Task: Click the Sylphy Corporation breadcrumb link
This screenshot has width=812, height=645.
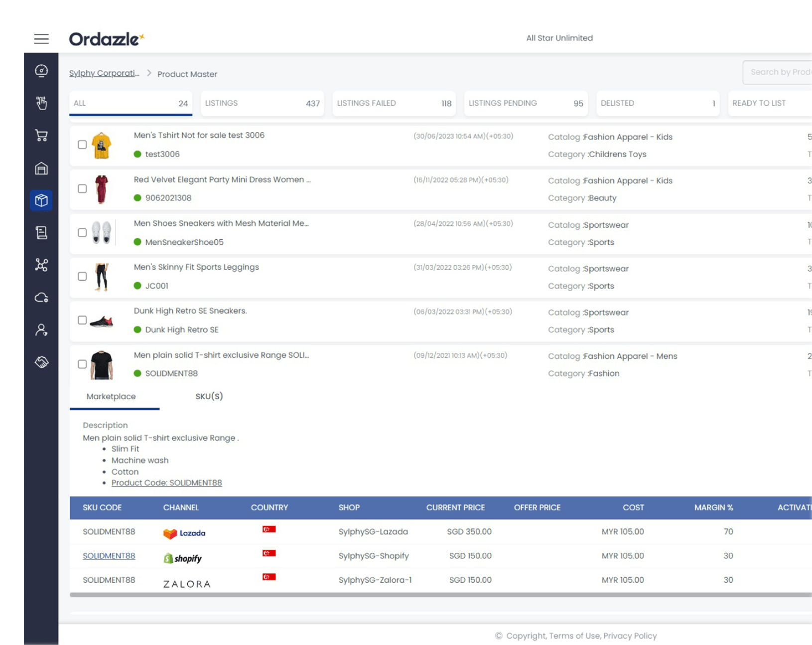Action: 104,73
